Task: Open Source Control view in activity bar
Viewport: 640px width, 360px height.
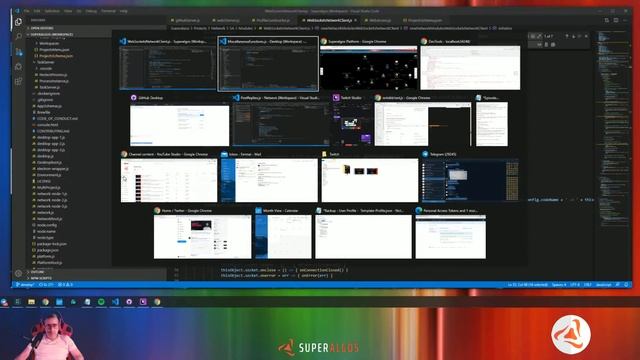Action: coord(18,52)
